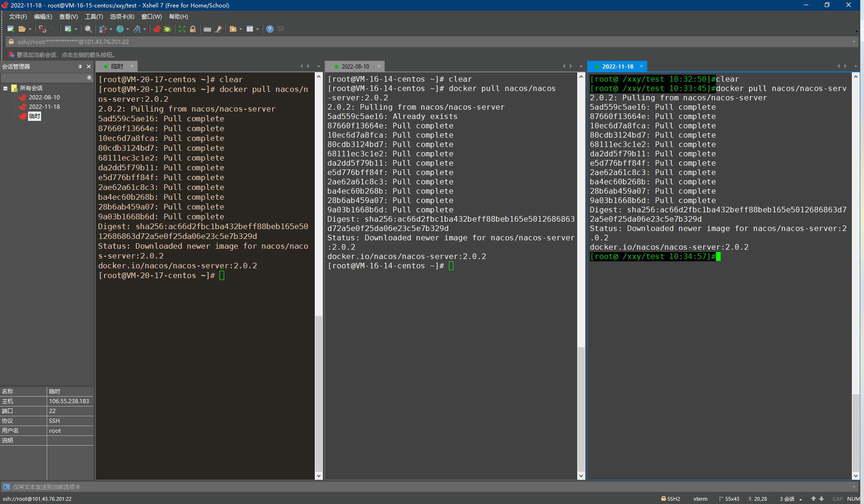Click 2022-11-18 pane's vertical scrollbar
The height and width of the screenshot is (504, 864).
pyautogui.click(x=856, y=275)
